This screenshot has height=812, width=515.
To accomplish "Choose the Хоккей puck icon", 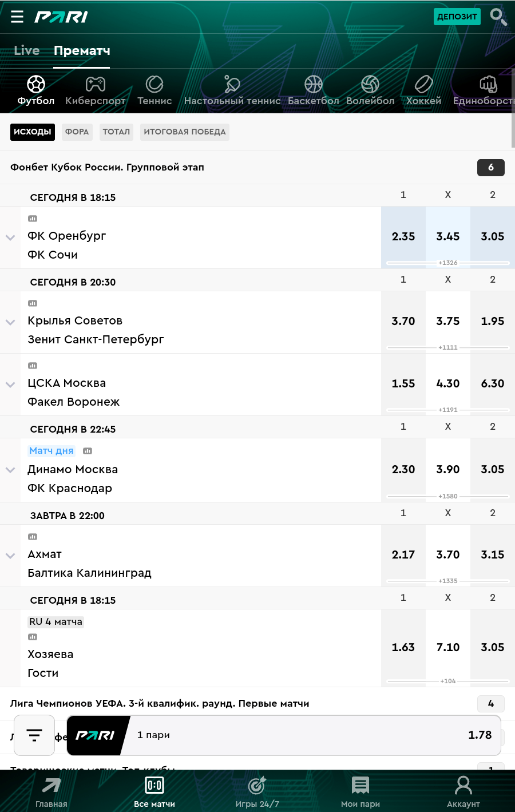I will coord(423,85).
